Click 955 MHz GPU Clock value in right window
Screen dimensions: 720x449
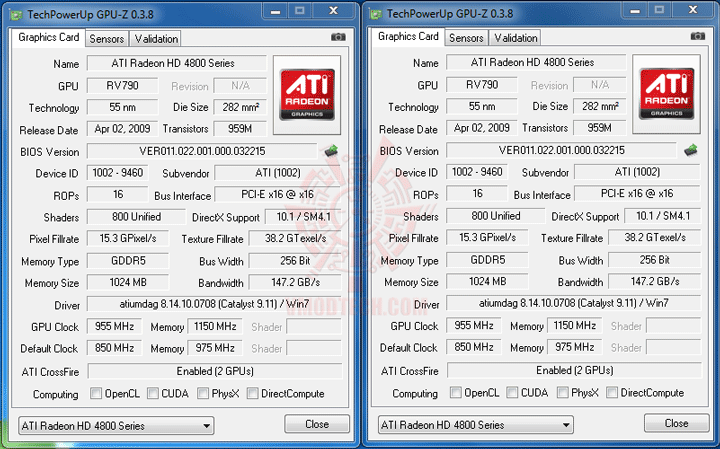[x=474, y=326]
